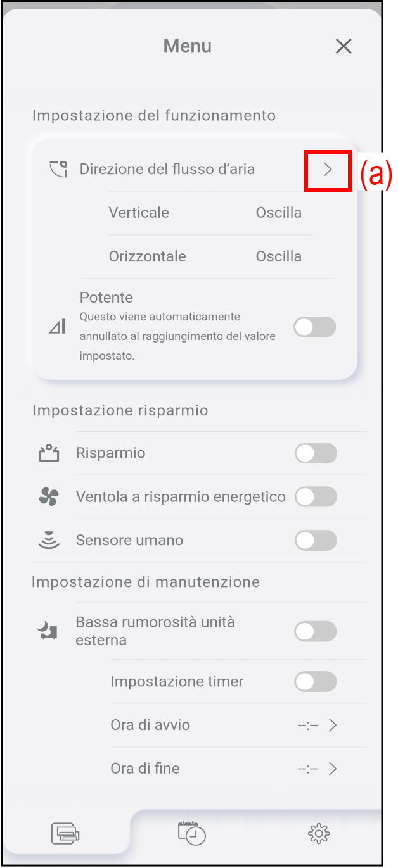Click the airflow direction louver icon
The width and height of the screenshot is (398, 868).
58,169
